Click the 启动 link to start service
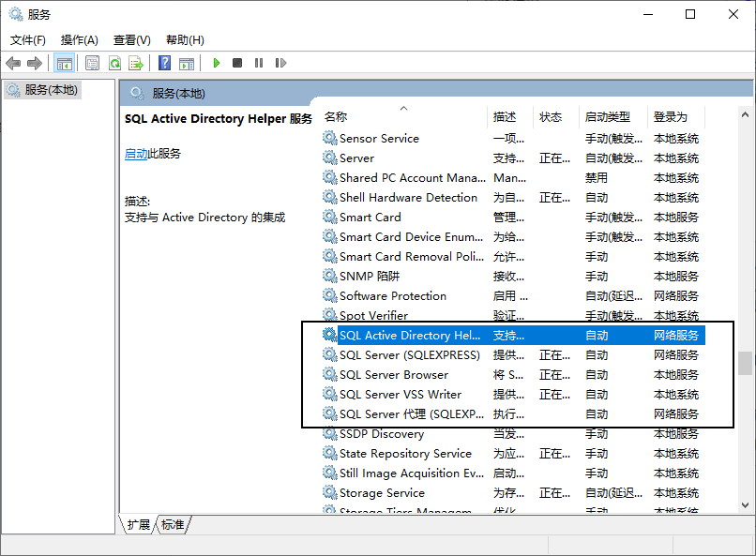756x556 pixels. click(136, 154)
